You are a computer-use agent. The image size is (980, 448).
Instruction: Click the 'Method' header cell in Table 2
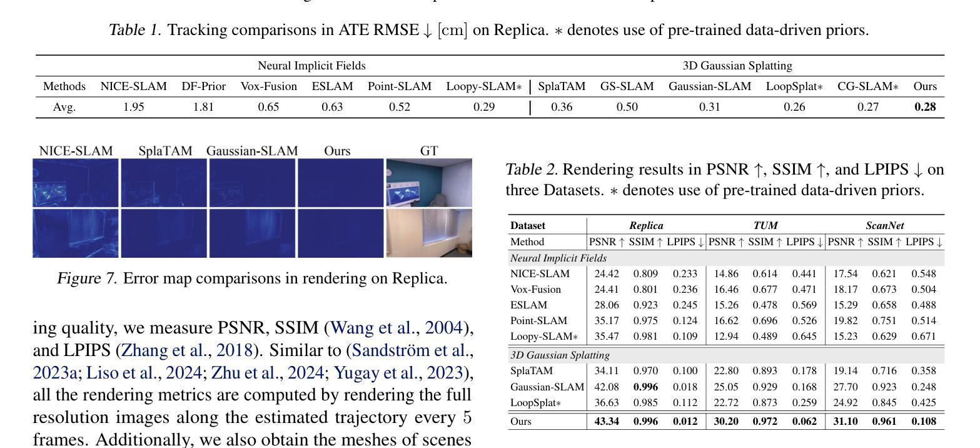pos(527,242)
